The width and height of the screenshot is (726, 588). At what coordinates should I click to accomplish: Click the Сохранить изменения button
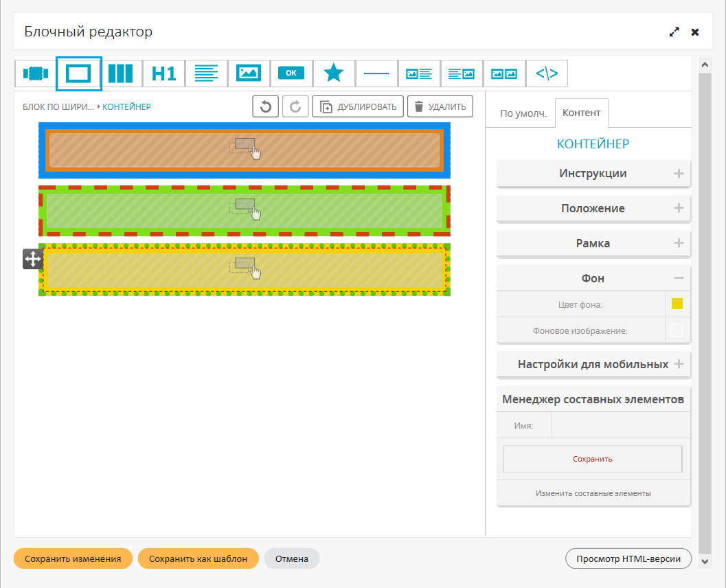point(73,559)
